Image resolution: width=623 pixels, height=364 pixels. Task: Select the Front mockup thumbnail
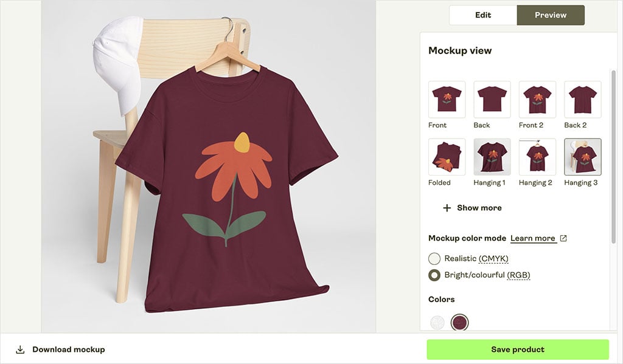coord(447,99)
